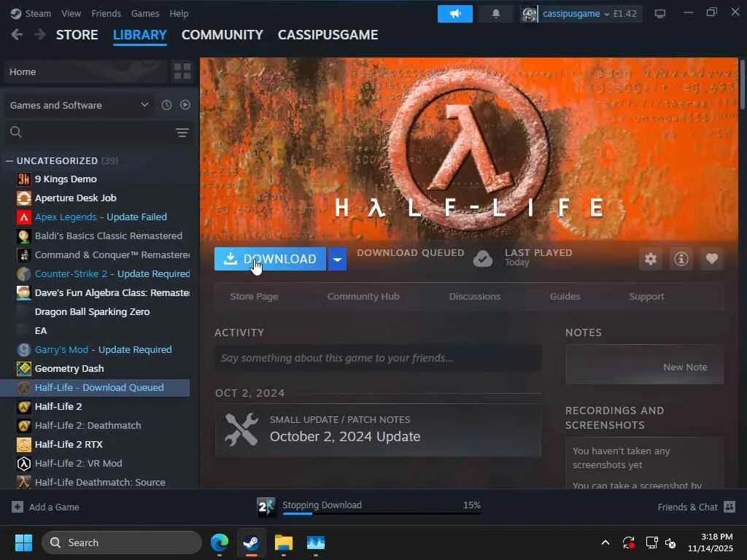
Task: Open advanced library filter options
Action: pyautogui.click(x=182, y=133)
